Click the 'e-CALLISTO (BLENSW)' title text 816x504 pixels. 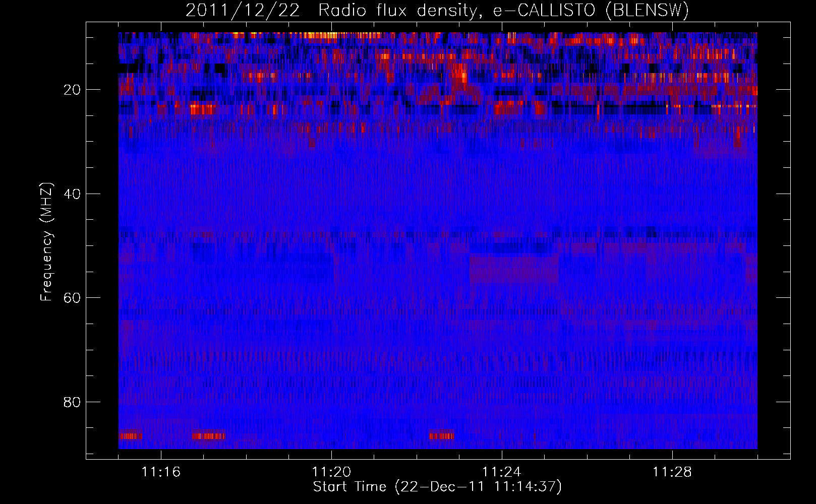[x=591, y=11]
